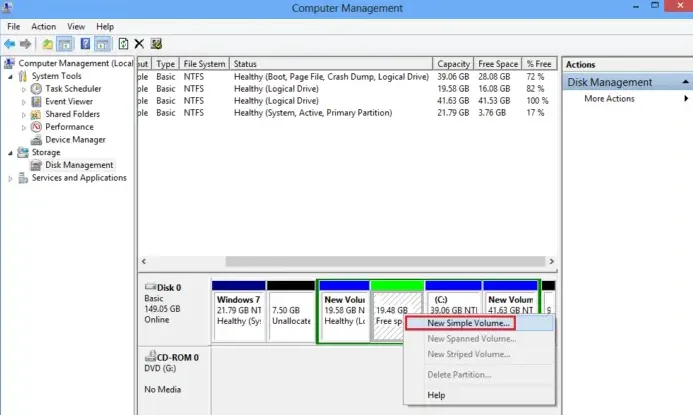This screenshot has width=693, height=415.
Task: Expand the Services and Applications node
Action: [x=10, y=178]
